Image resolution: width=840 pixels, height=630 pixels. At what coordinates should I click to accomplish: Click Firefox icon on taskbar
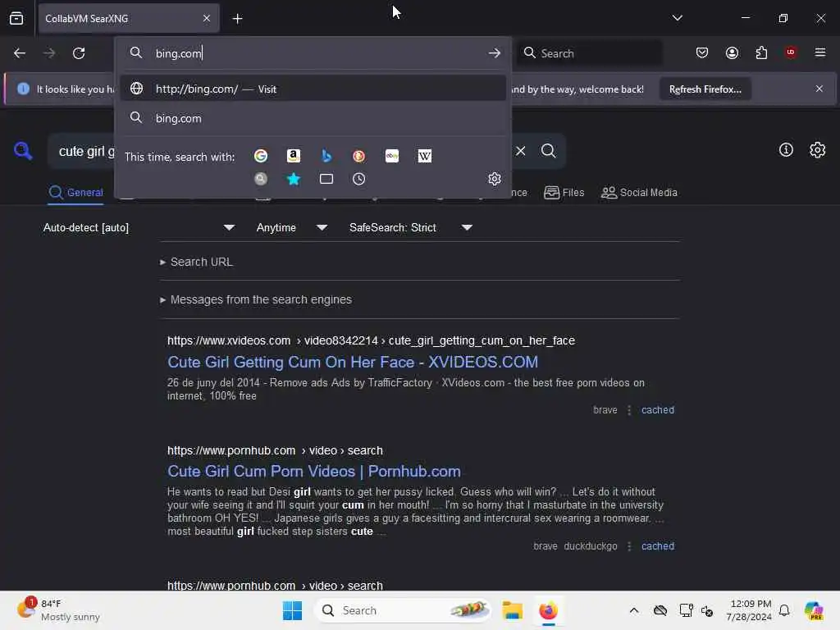548,610
